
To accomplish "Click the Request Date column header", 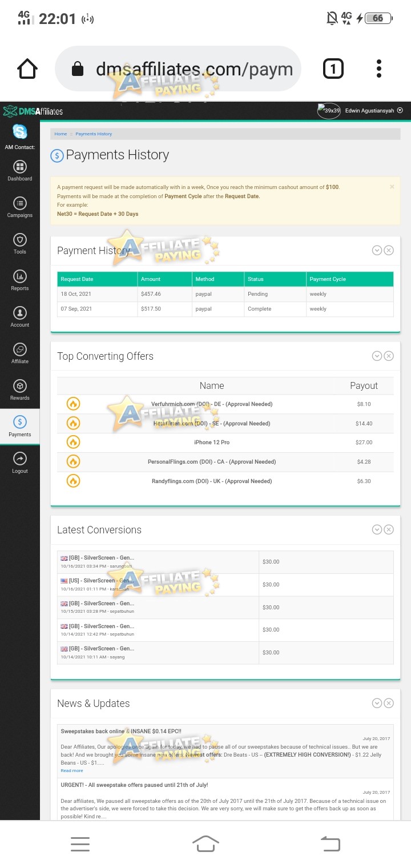I will coord(97,279).
